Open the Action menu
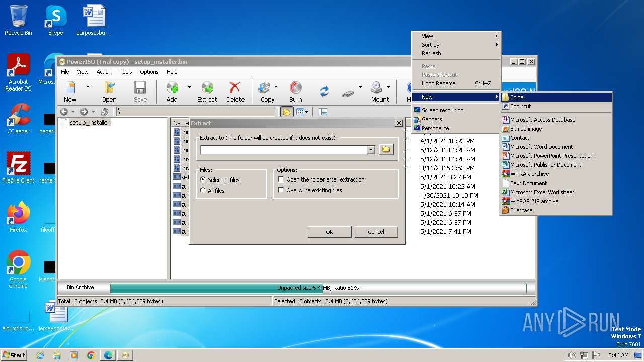The width and height of the screenshot is (644, 362). (x=104, y=72)
